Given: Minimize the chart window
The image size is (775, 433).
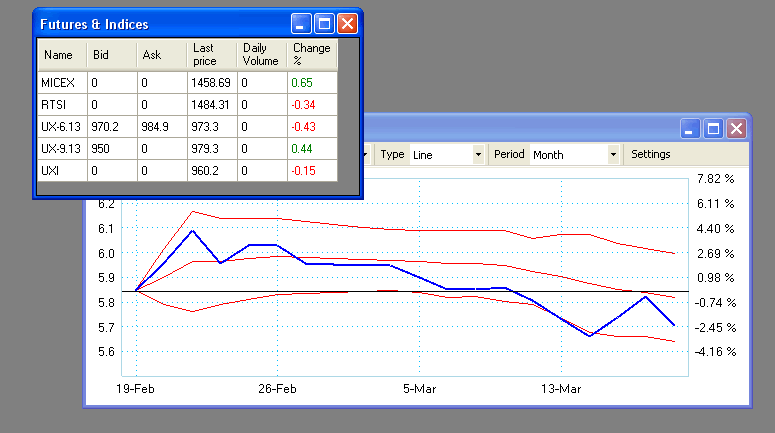Looking at the screenshot, I should [689, 129].
